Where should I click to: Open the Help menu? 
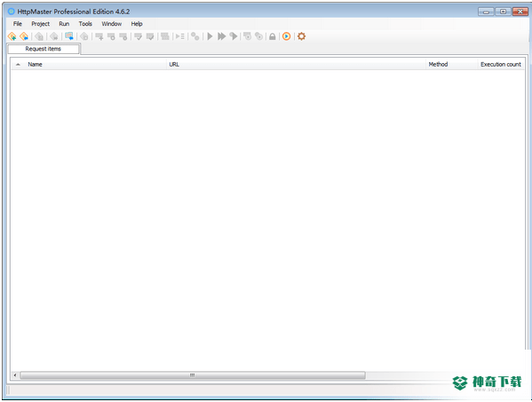(x=137, y=24)
